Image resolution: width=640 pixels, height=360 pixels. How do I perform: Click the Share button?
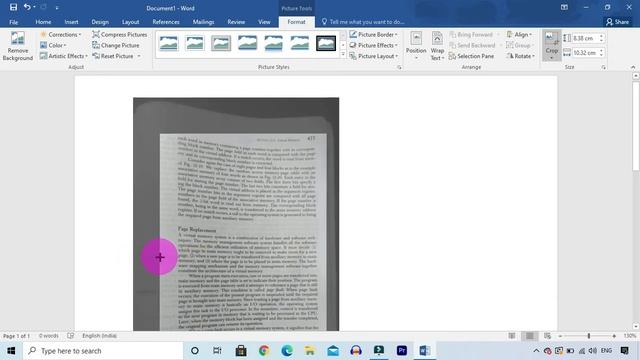(x=617, y=22)
